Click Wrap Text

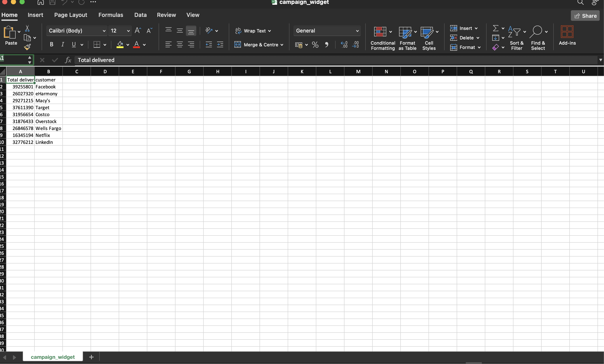tap(253, 31)
